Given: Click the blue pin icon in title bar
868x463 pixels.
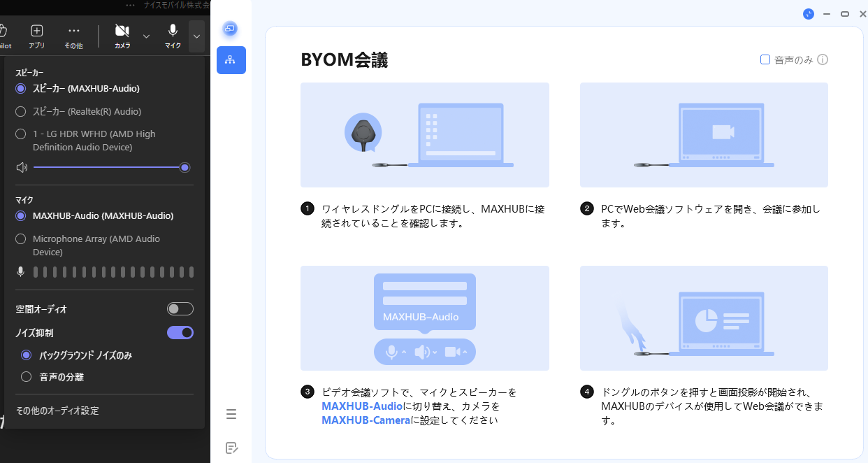Looking at the screenshot, I should (809, 14).
